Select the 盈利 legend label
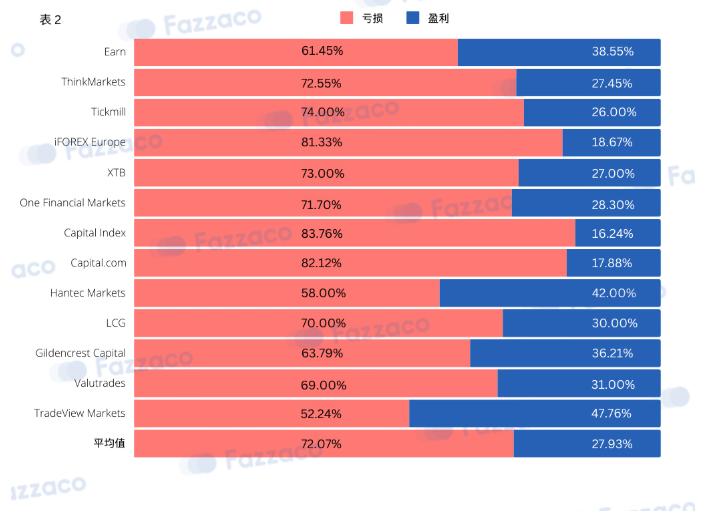This screenshot has width=704, height=517. [439, 18]
